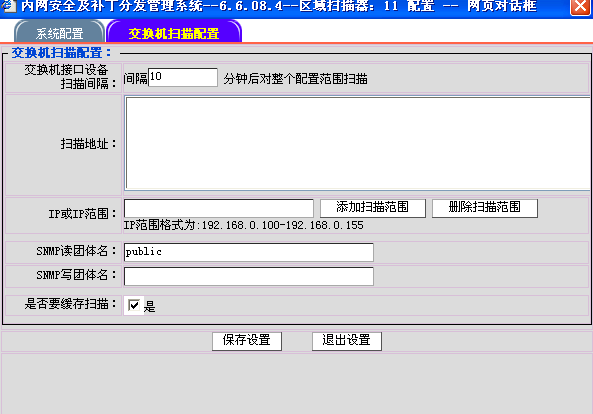Click inside the 扫描地址 list box
The image size is (593, 414).
[x=357, y=143]
